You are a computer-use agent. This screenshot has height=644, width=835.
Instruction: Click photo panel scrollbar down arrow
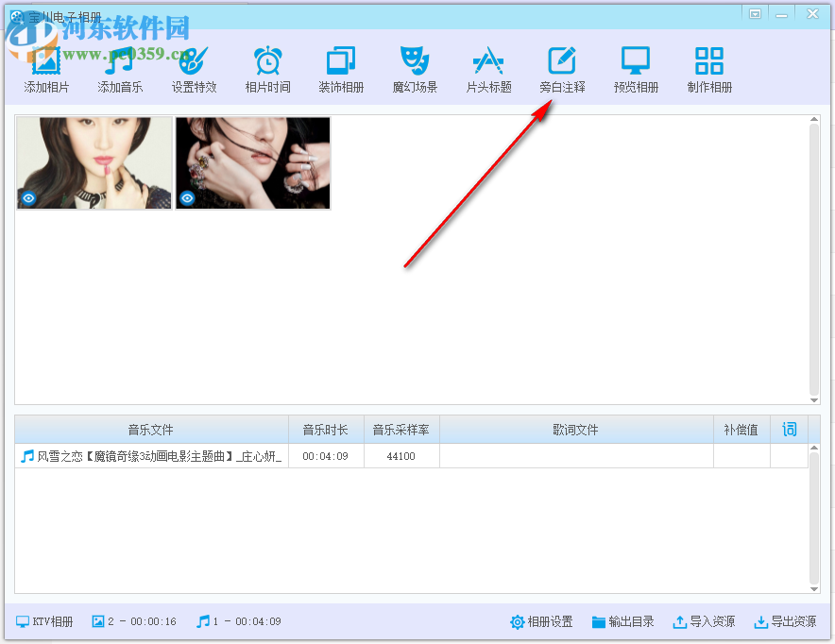pyautogui.click(x=814, y=400)
